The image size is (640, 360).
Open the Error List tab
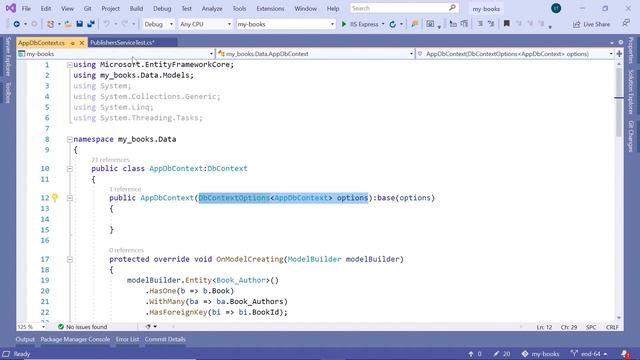coord(127,339)
